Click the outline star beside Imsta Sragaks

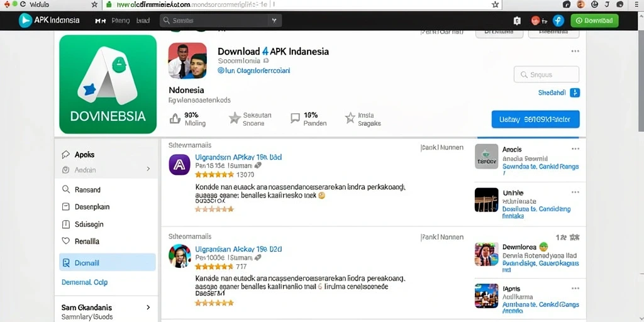coord(350,119)
